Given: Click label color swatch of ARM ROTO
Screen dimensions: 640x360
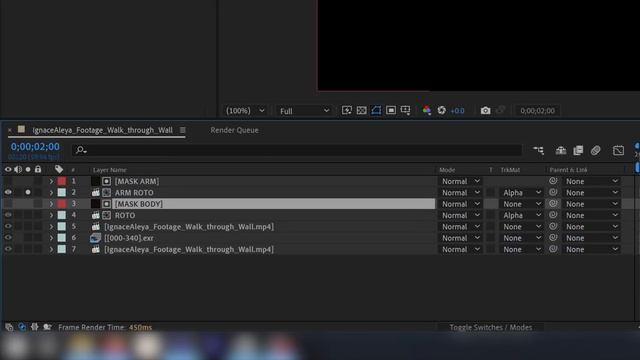Looking at the screenshot, I should [62, 192].
